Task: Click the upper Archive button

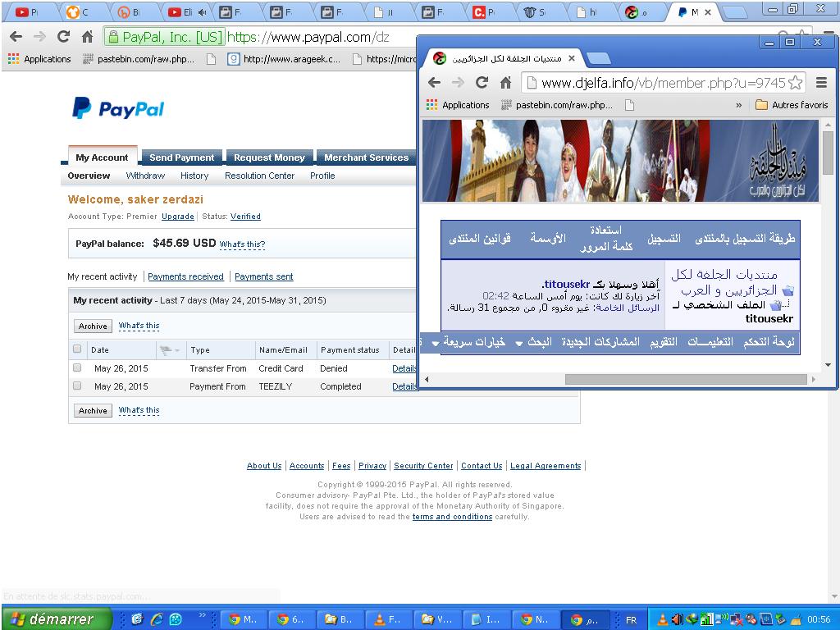Action: [93, 326]
